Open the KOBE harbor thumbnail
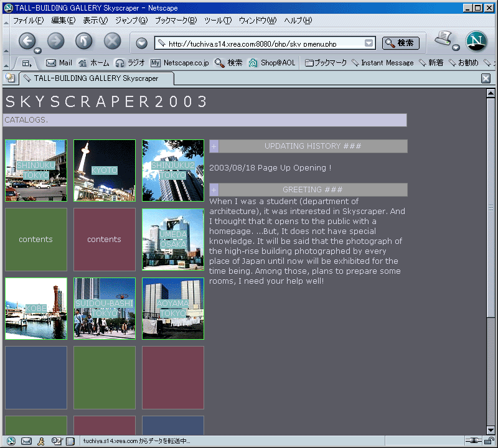The width and height of the screenshot is (498, 448). (36, 309)
